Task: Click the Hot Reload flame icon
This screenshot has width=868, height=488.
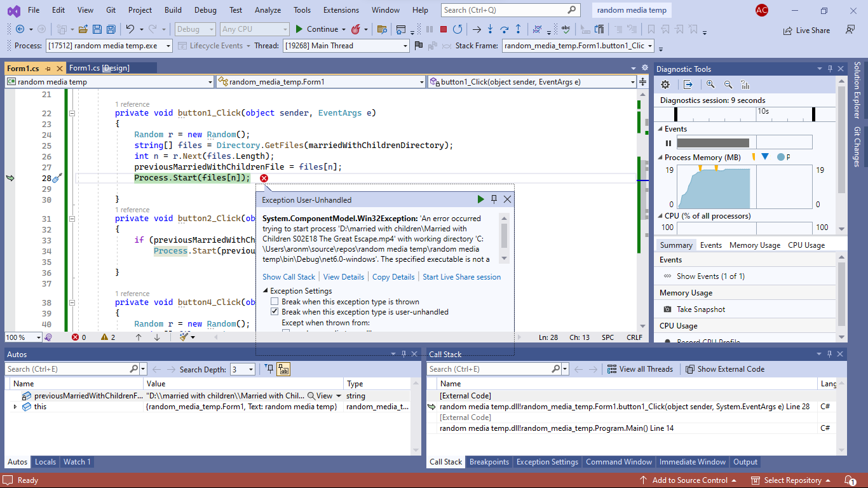Action: click(x=356, y=29)
